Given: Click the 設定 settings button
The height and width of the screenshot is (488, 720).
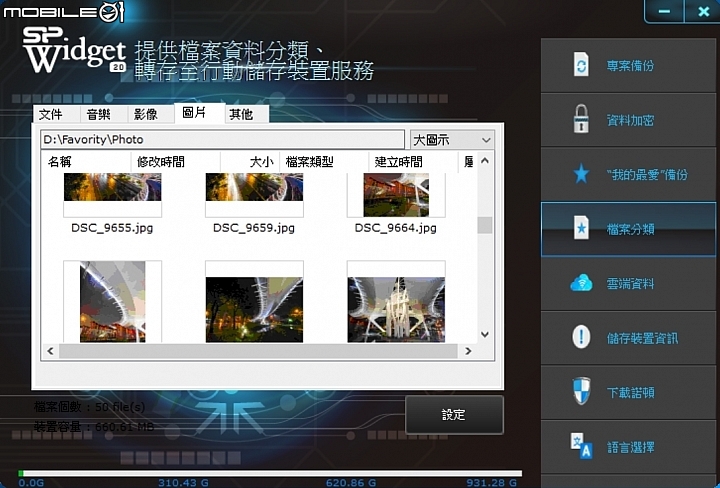Looking at the screenshot, I should coord(454,415).
